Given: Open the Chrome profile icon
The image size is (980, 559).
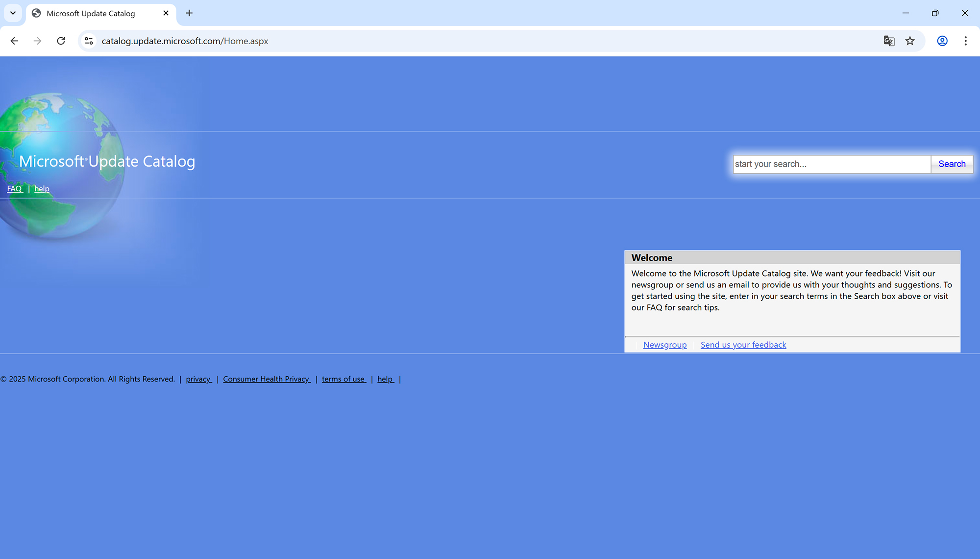Looking at the screenshot, I should [942, 41].
